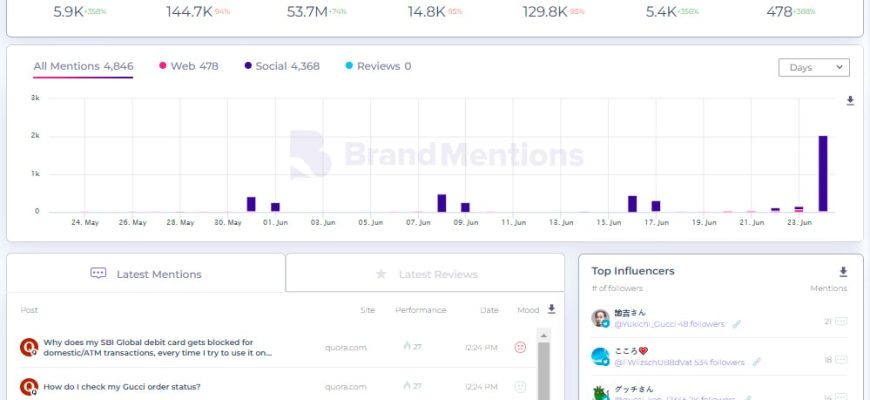This screenshot has width=870, height=400.
Task: Select the All Mentions 4,846 tab
Action: click(83, 66)
